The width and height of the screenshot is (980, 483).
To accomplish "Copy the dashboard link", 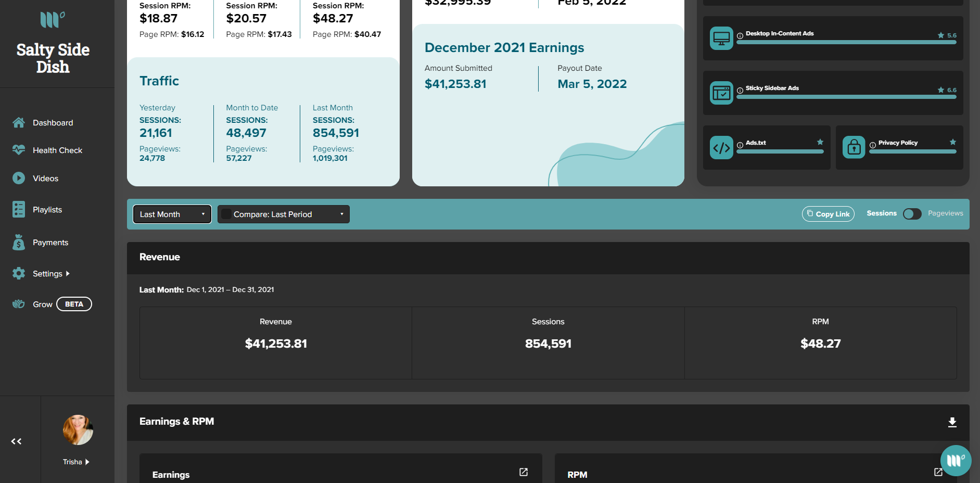I will [828, 214].
